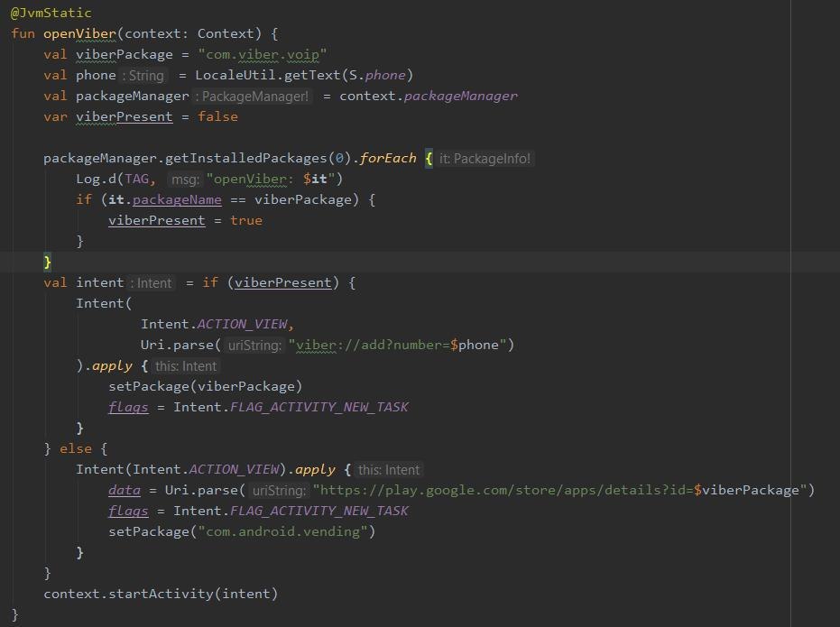Click the ': String' type hint
The width and height of the screenshot is (840, 627).
tap(143, 76)
